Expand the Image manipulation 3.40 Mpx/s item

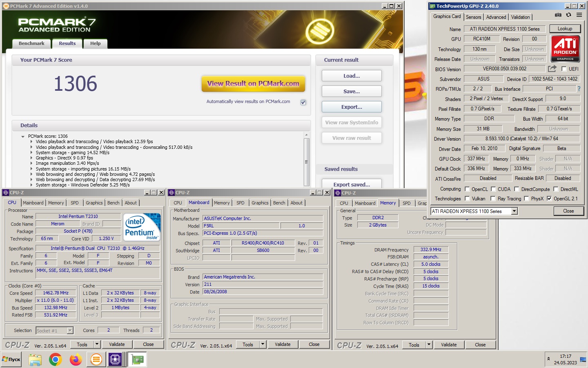(x=31, y=163)
